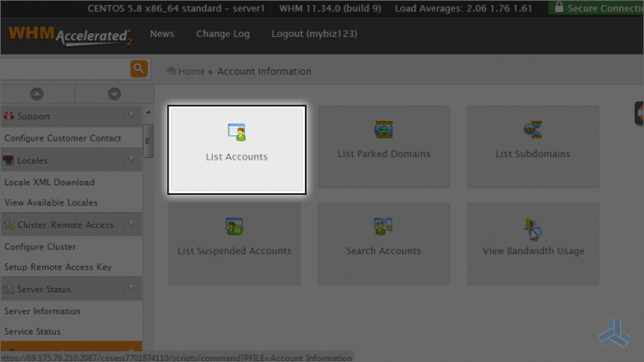644x362 pixels.
Task: Open the List Suspended Accounts icon
Action: [234, 226]
